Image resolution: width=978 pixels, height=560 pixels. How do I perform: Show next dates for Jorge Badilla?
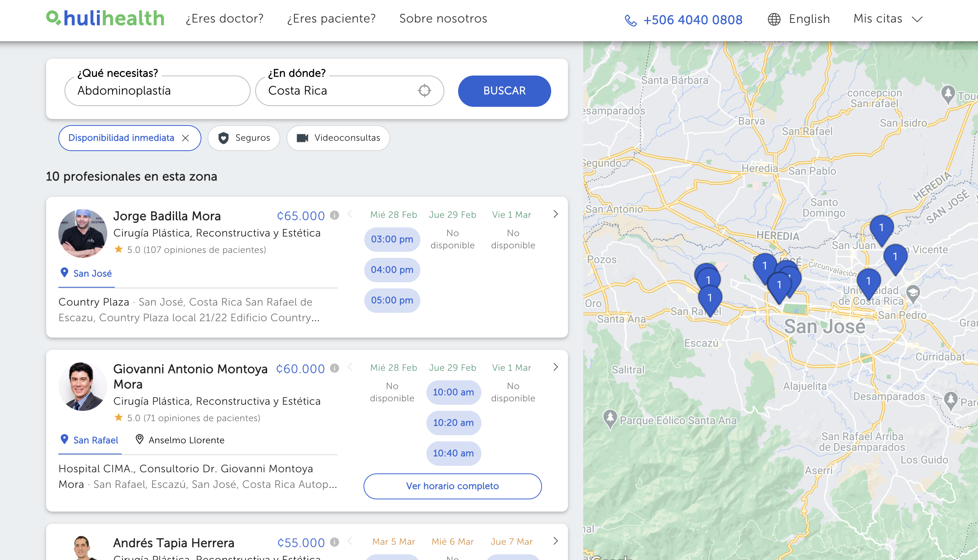[555, 214]
